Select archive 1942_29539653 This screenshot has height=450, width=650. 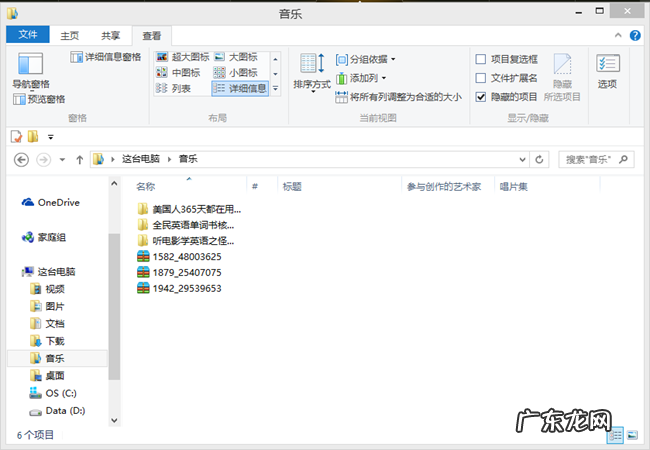[x=179, y=288]
